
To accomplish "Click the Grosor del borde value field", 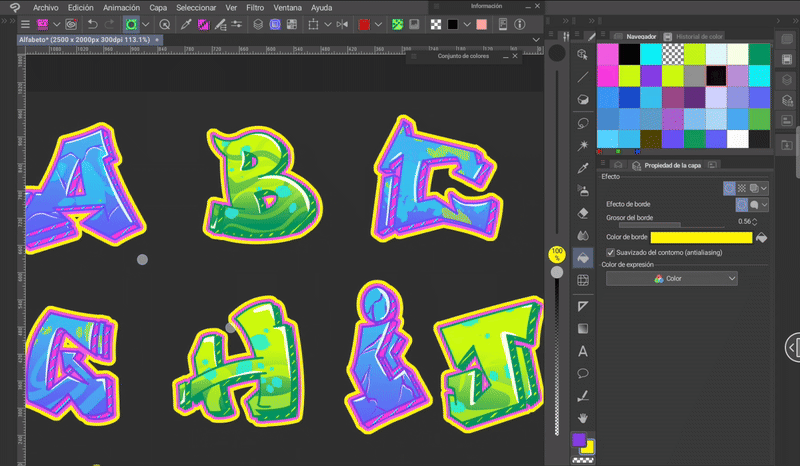I will (743, 221).
